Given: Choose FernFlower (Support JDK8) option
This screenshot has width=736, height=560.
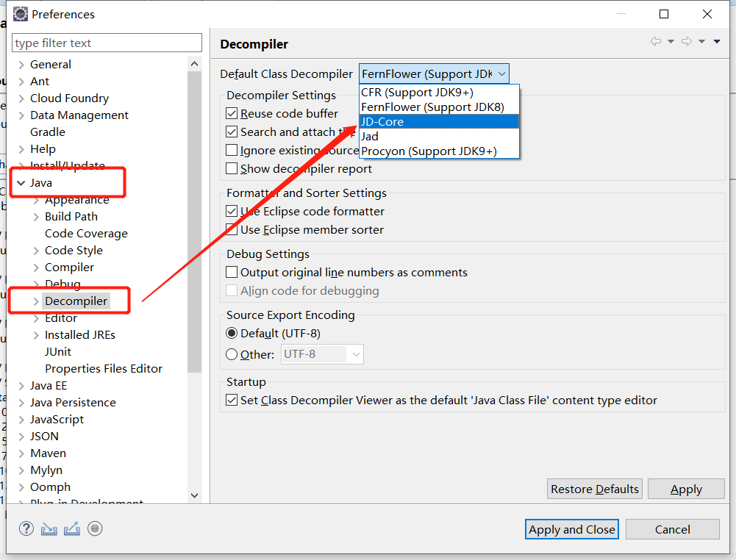Looking at the screenshot, I should coord(440,107).
